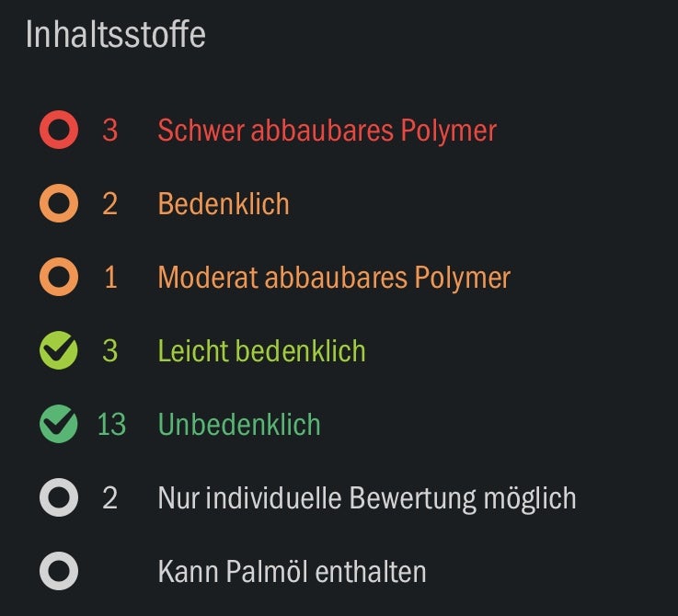Click the count 13 beside Unbedenklich

111,425
